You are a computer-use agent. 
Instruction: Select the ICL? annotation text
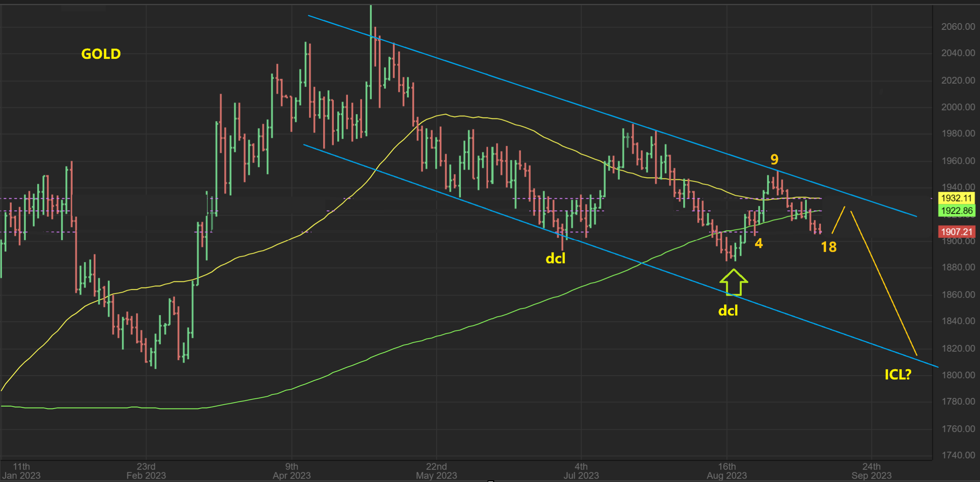click(x=898, y=374)
